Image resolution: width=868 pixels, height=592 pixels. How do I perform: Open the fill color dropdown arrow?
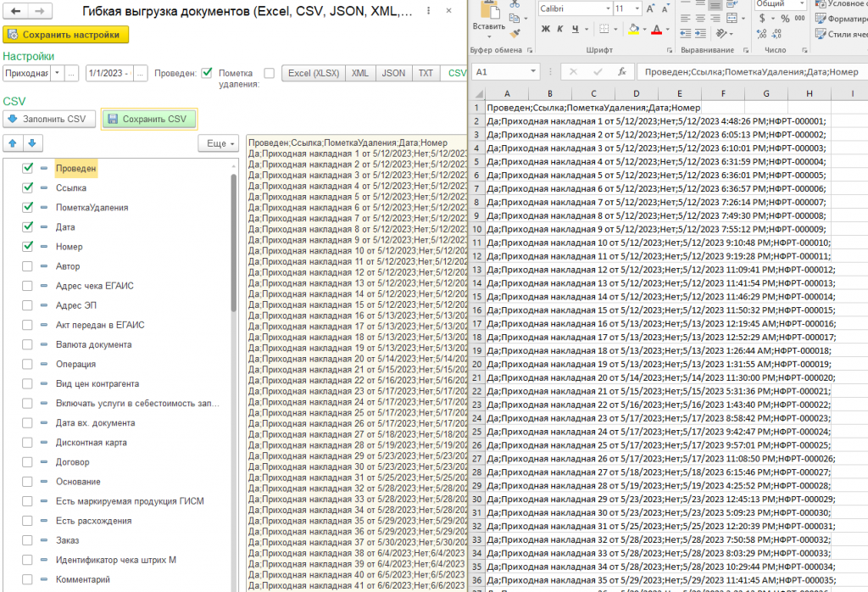click(645, 29)
